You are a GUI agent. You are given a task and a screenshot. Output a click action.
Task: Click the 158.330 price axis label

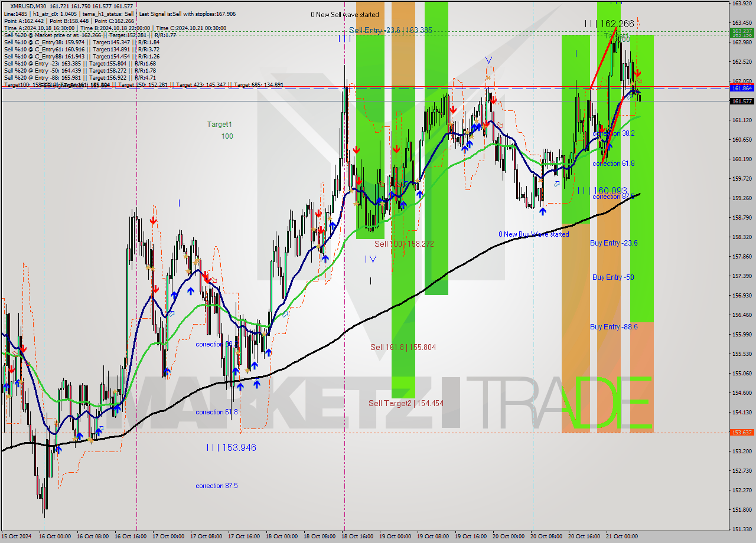coord(742,237)
